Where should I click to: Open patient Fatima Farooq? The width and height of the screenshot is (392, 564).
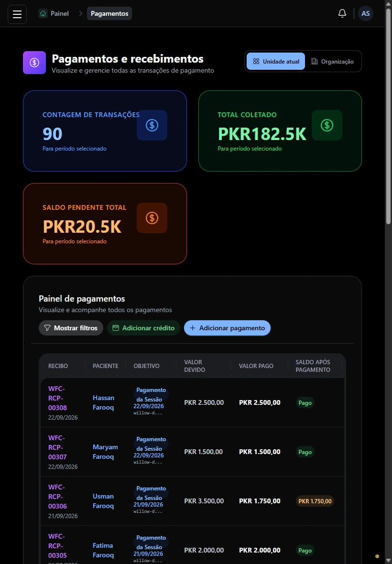(103, 550)
